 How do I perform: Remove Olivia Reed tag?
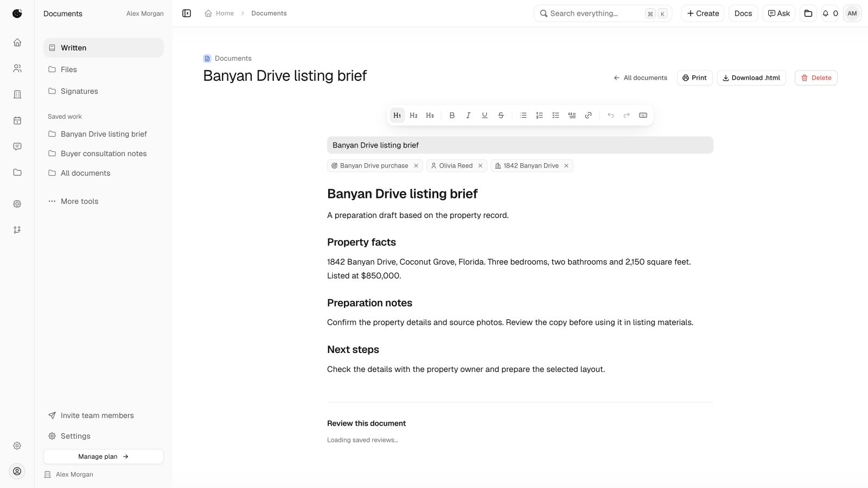pyautogui.click(x=480, y=166)
